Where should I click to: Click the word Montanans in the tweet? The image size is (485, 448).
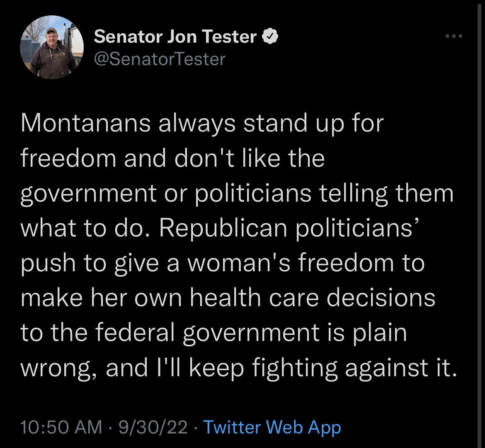(x=86, y=123)
